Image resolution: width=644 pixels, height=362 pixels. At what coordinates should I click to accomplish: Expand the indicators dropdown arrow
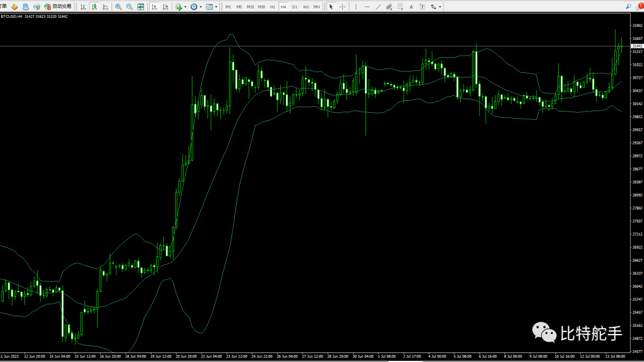(x=185, y=7)
